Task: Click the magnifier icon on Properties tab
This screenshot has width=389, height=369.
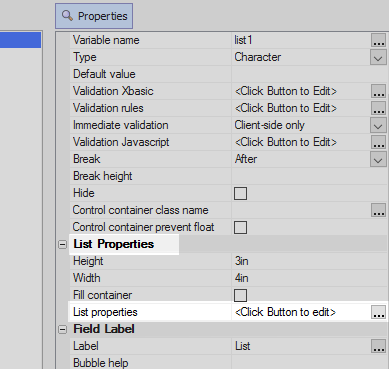Action: click(67, 16)
